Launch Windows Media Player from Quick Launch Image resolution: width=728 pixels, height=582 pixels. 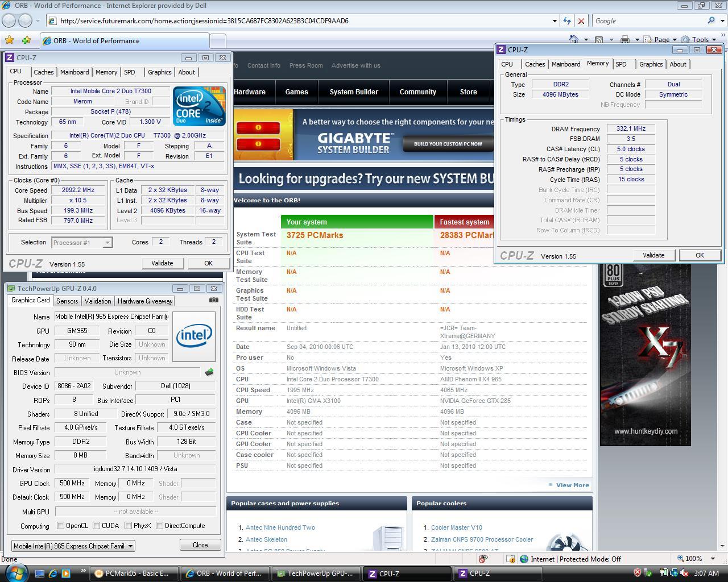click(65, 573)
